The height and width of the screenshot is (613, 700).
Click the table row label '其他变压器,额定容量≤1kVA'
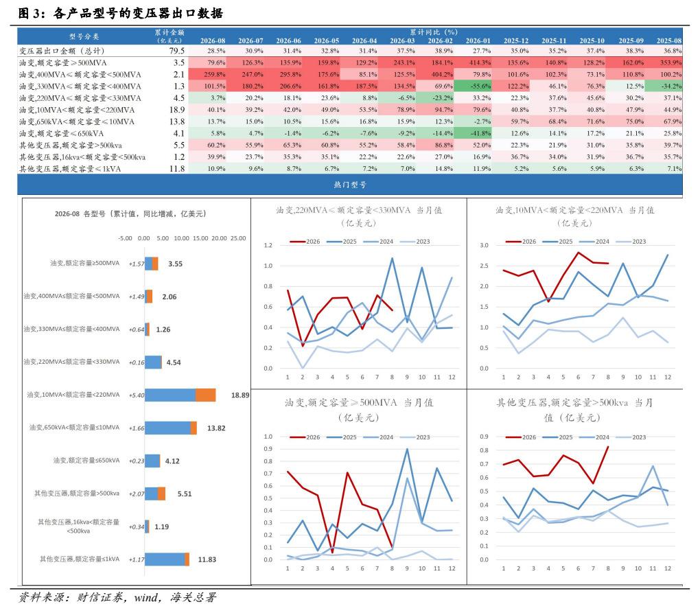(70, 169)
